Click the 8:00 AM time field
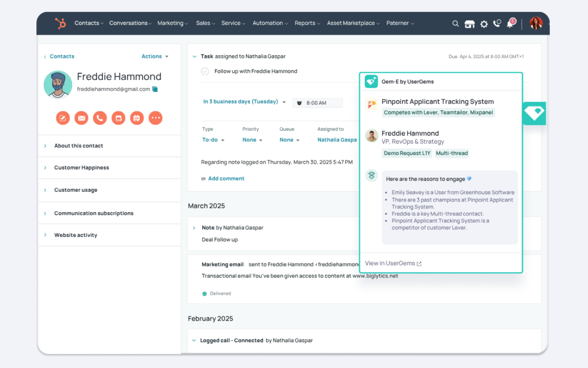This screenshot has width=588, height=368. click(317, 103)
